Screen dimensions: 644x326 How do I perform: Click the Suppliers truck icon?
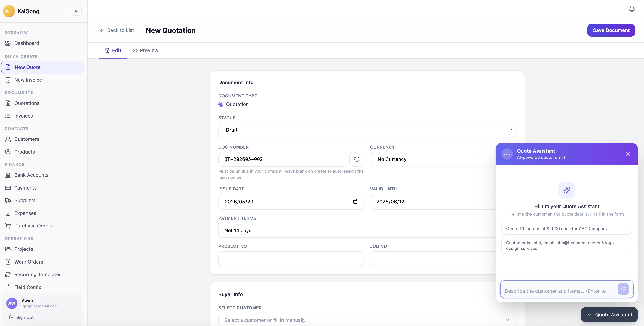tap(8, 200)
